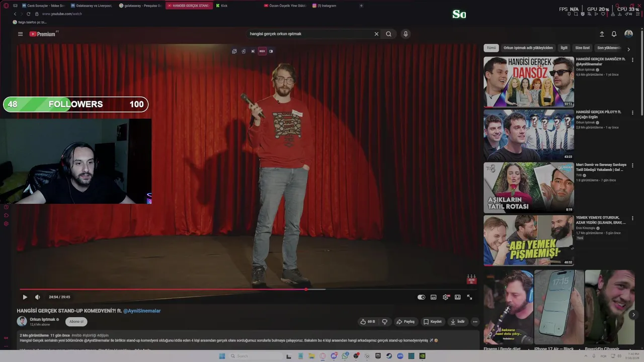Open Orkun Işıtmak channel avatar
The height and width of the screenshot is (362, 644).
pos(22,321)
